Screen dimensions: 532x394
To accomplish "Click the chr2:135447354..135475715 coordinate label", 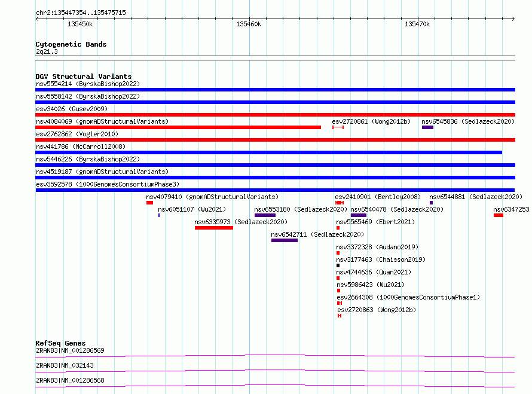I will [81, 13].
